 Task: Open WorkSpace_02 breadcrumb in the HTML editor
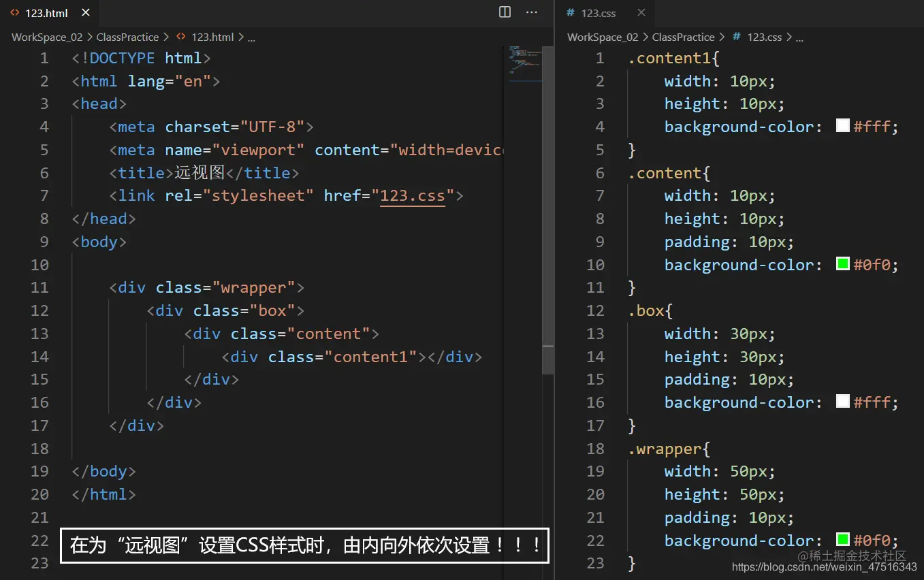[x=48, y=37]
